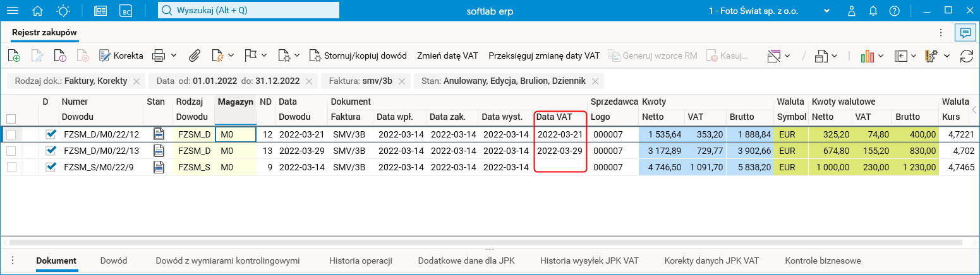The width and height of the screenshot is (980, 275).
Task: Add a new document with the green plus icon
Action: (14, 56)
